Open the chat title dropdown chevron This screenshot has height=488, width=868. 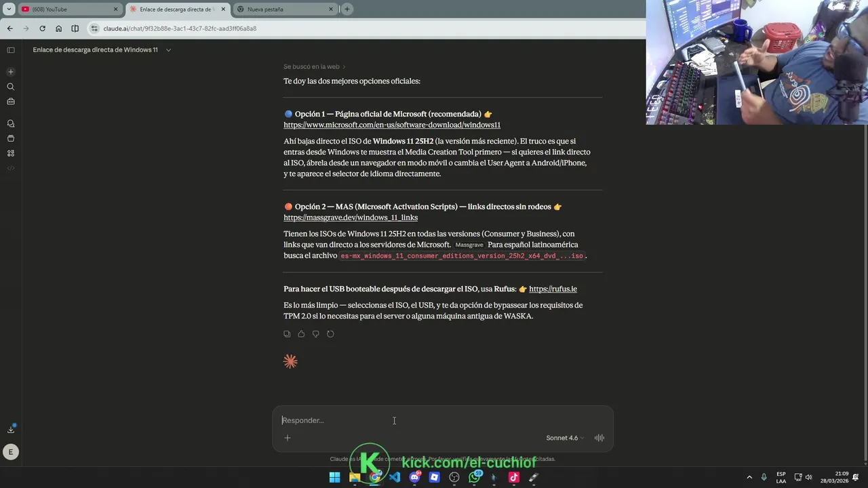(168, 49)
